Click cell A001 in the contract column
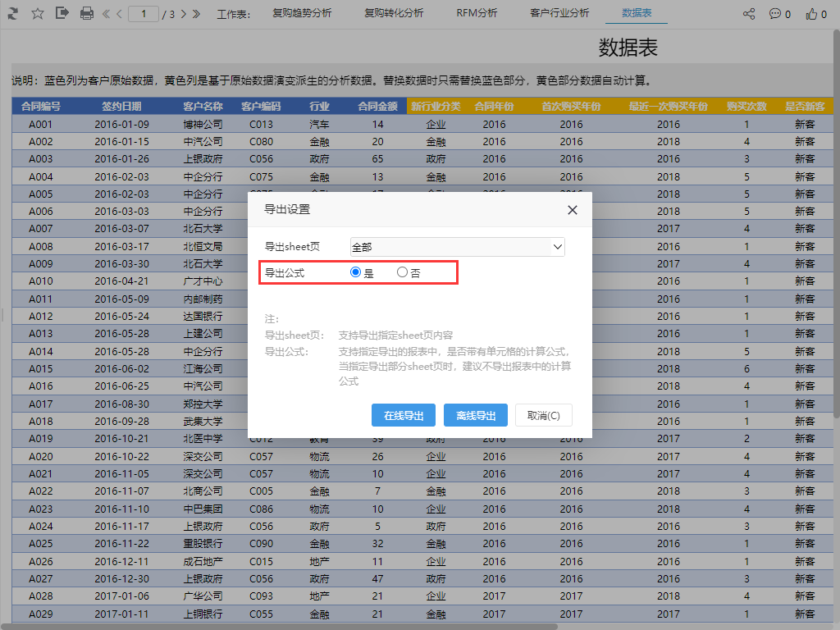 pos(41,125)
